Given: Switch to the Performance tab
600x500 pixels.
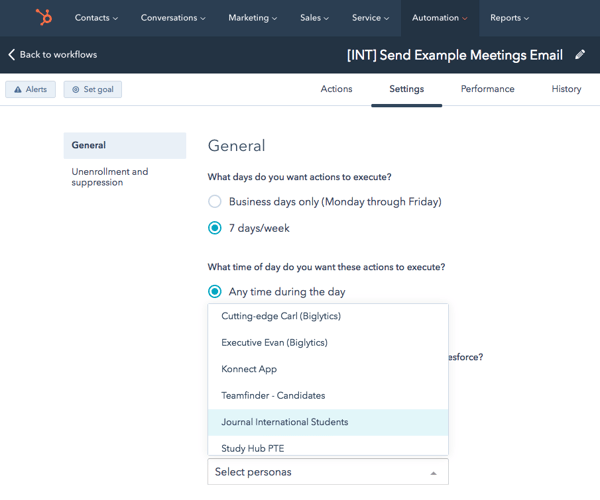Looking at the screenshot, I should click(487, 89).
